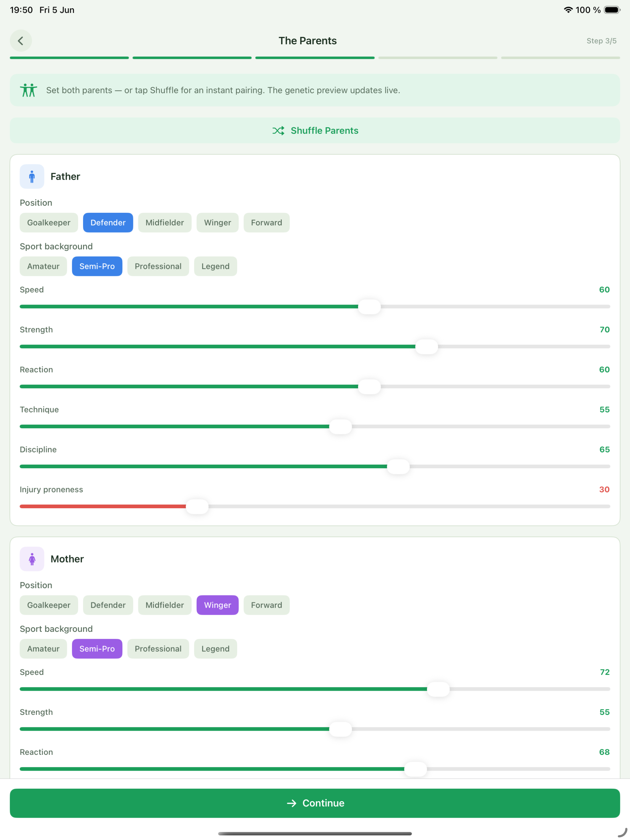Click the Mother figure icon
This screenshot has width=630, height=840.
pos(32,559)
